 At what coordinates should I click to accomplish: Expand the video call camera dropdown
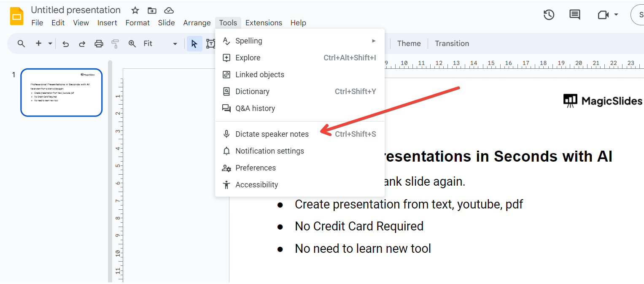616,15
